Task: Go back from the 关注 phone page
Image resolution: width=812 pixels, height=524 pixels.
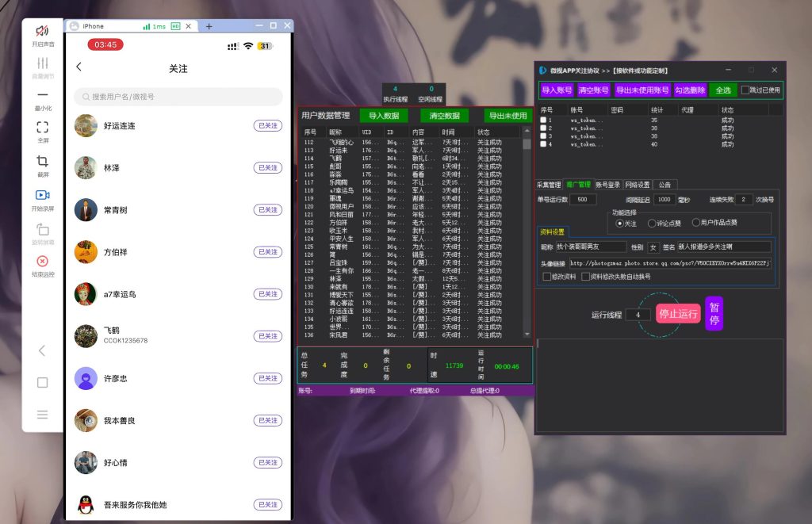Action: click(x=79, y=67)
